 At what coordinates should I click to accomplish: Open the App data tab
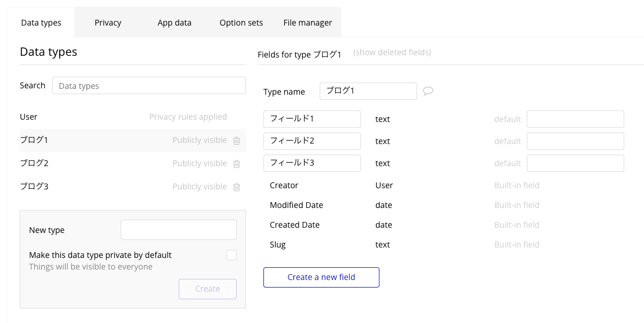click(x=174, y=23)
